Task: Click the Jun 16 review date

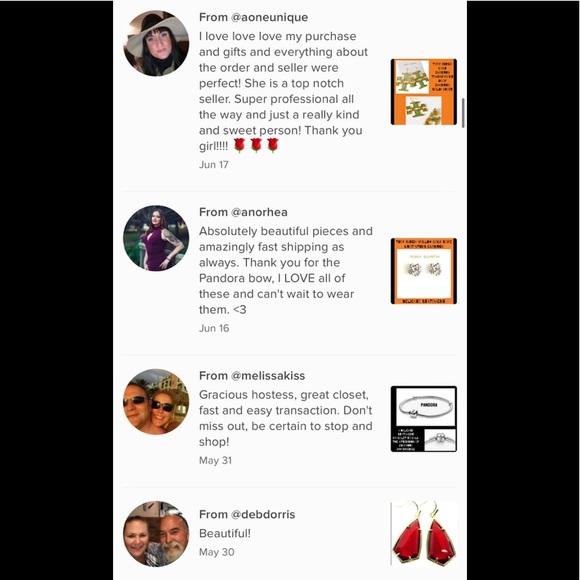Action: point(214,328)
